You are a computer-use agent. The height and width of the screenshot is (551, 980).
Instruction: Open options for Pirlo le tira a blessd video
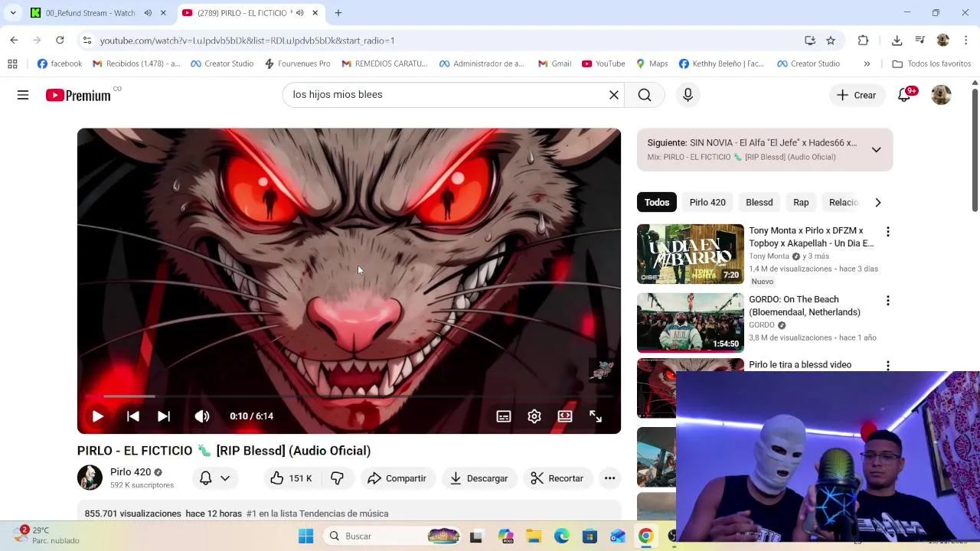tap(887, 366)
